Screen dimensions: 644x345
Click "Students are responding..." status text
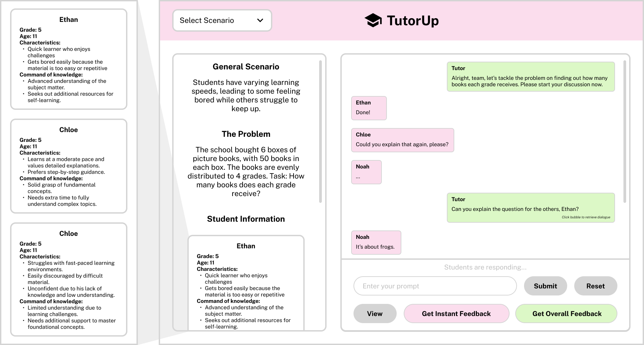(x=485, y=268)
